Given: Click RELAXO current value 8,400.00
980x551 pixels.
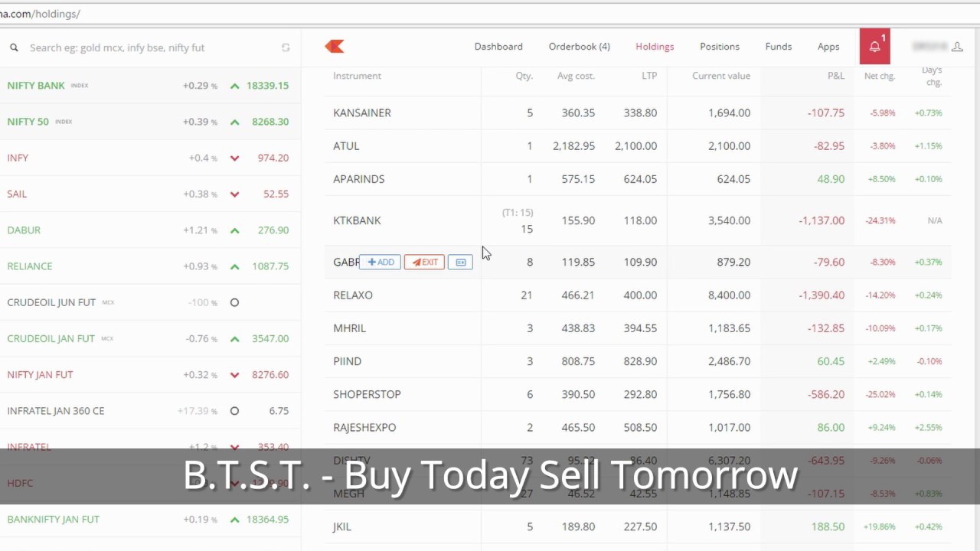Looking at the screenshot, I should click(x=729, y=295).
